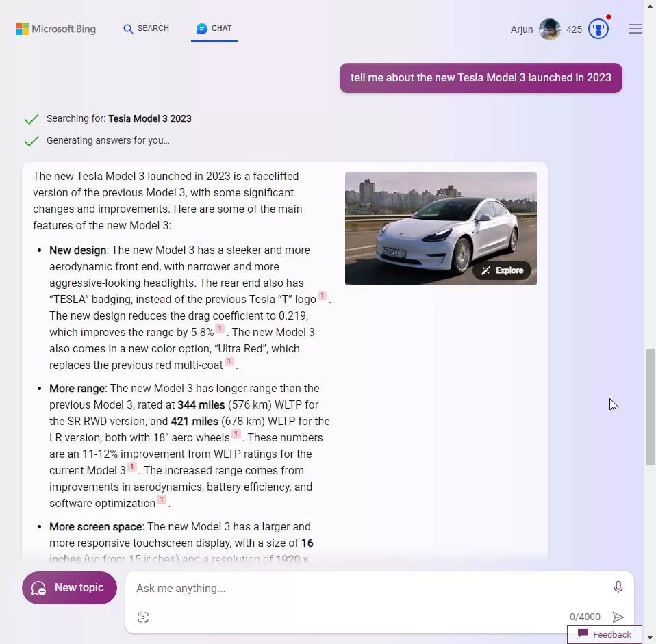Open the Feedback button
This screenshot has height=644, width=656.
pyautogui.click(x=604, y=634)
